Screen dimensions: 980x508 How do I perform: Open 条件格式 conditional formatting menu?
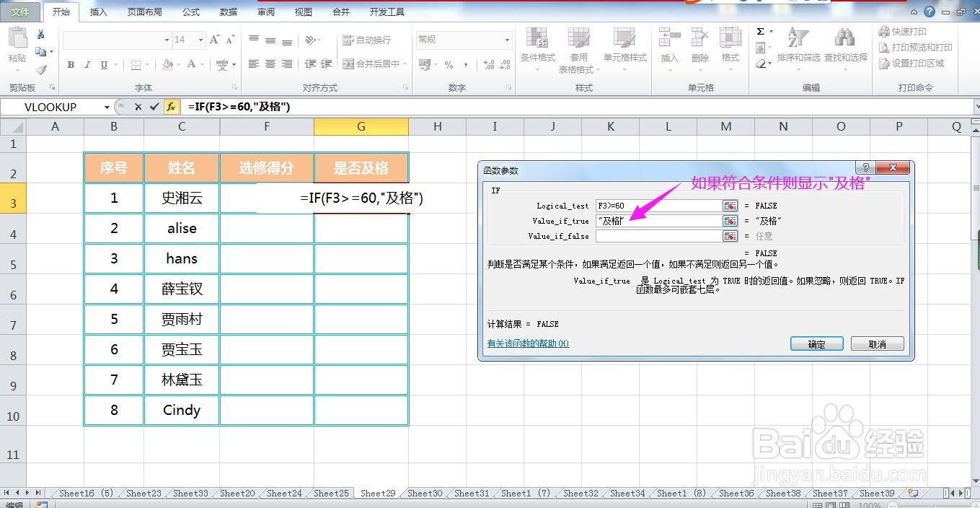(x=537, y=50)
